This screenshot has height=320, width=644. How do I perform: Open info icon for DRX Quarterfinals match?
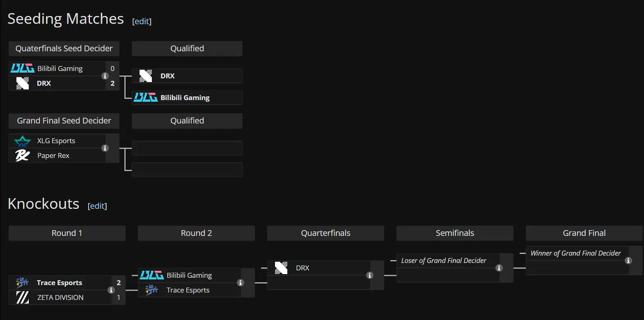[x=370, y=275]
